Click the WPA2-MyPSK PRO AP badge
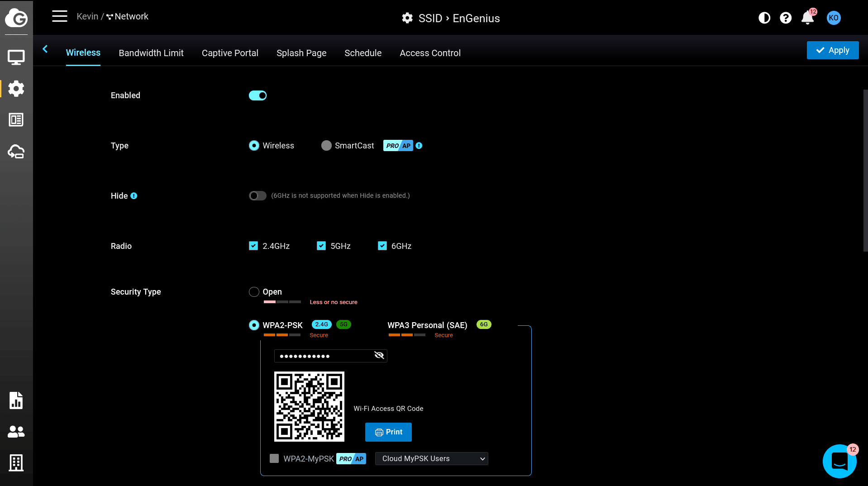Screen dimensions: 868x486 pos(351,459)
